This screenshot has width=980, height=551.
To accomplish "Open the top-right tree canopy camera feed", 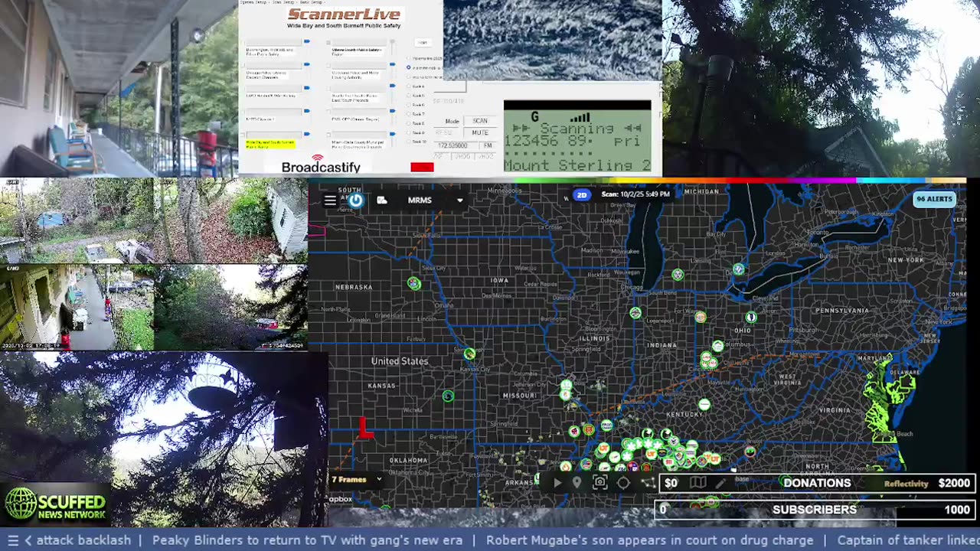I will (x=821, y=88).
